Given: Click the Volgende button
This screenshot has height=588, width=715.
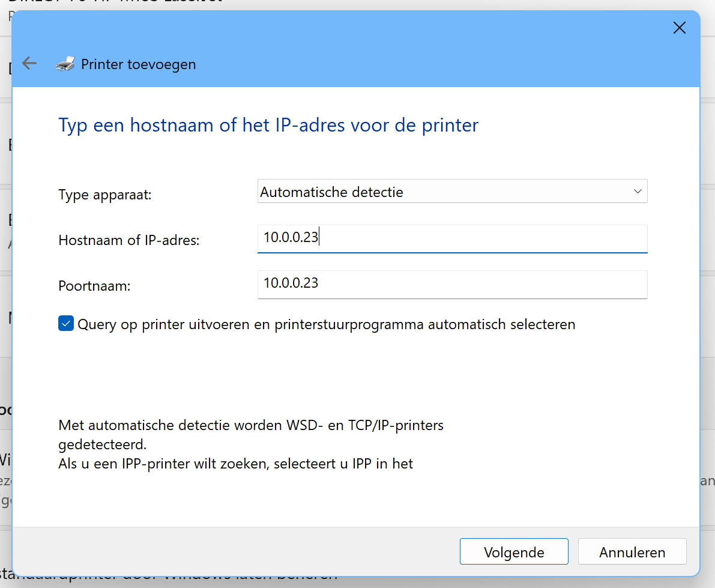Looking at the screenshot, I should click(x=513, y=552).
